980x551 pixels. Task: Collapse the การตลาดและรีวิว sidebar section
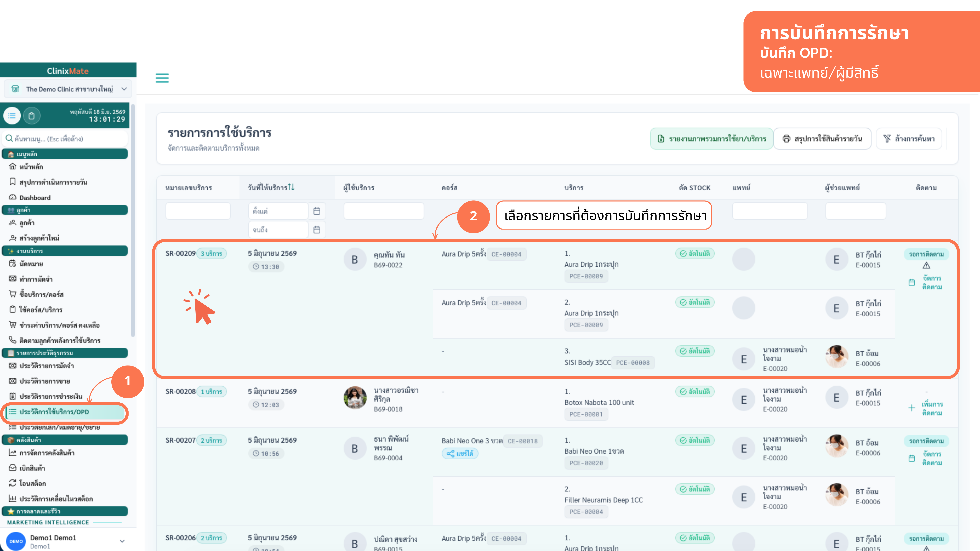(65, 511)
